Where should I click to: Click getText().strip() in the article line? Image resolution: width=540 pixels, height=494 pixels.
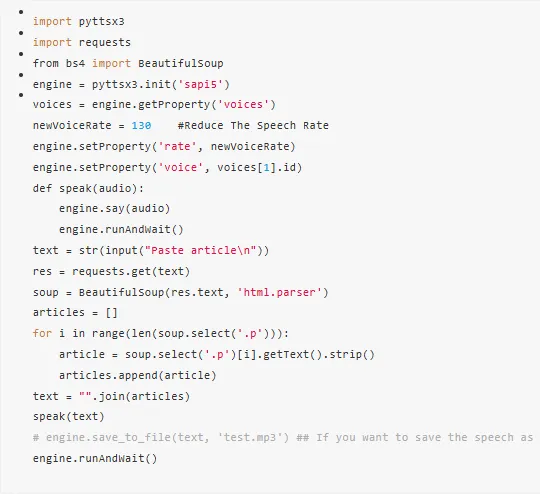[x=319, y=354]
